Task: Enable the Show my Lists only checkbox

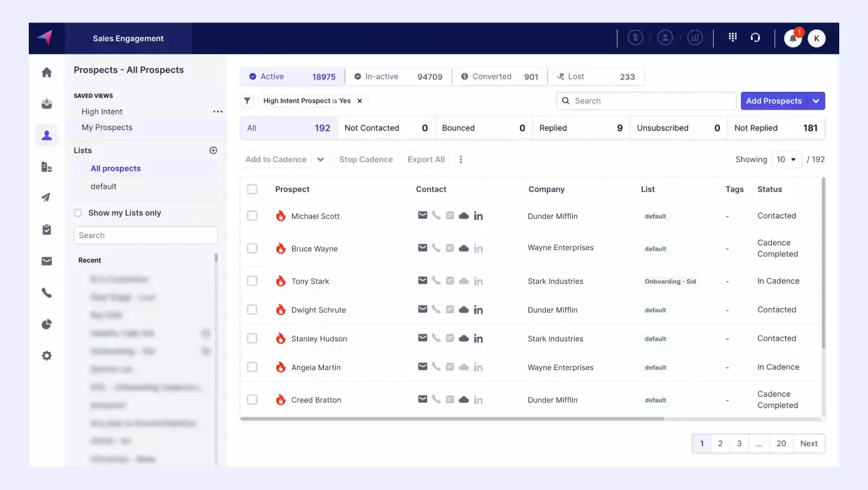Action: [x=78, y=212]
